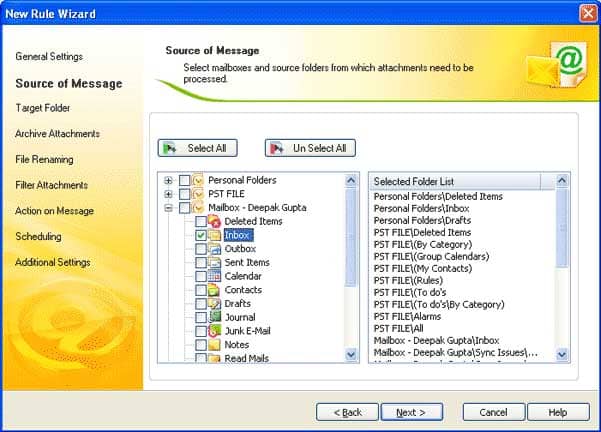Check the Personal Folders checkbox
The height and width of the screenshot is (432, 601).
tap(185, 180)
